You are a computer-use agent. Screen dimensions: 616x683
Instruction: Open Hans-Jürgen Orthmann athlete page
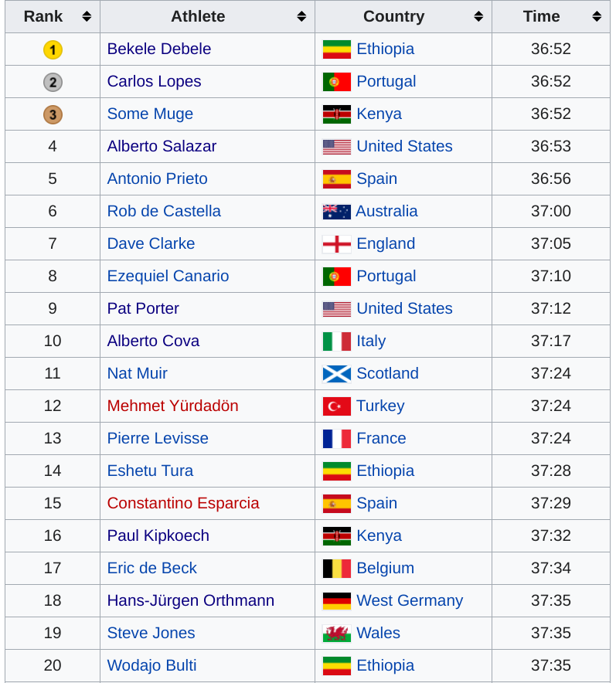click(x=191, y=600)
